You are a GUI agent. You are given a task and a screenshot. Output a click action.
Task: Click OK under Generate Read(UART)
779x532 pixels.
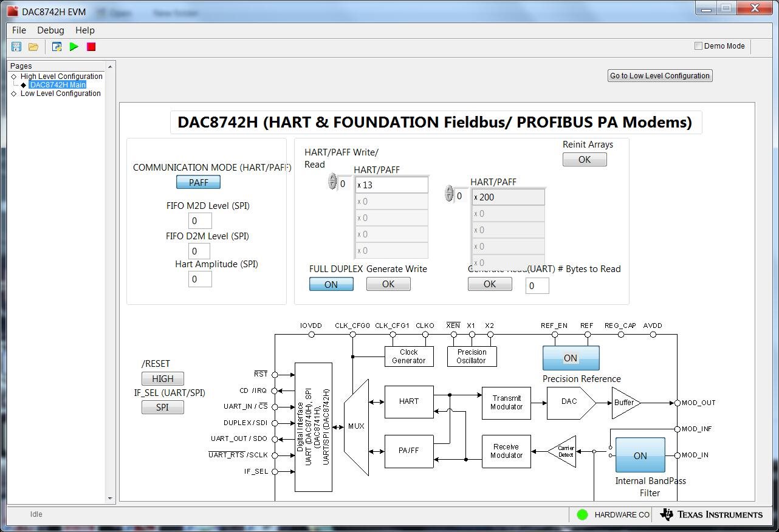490,284
